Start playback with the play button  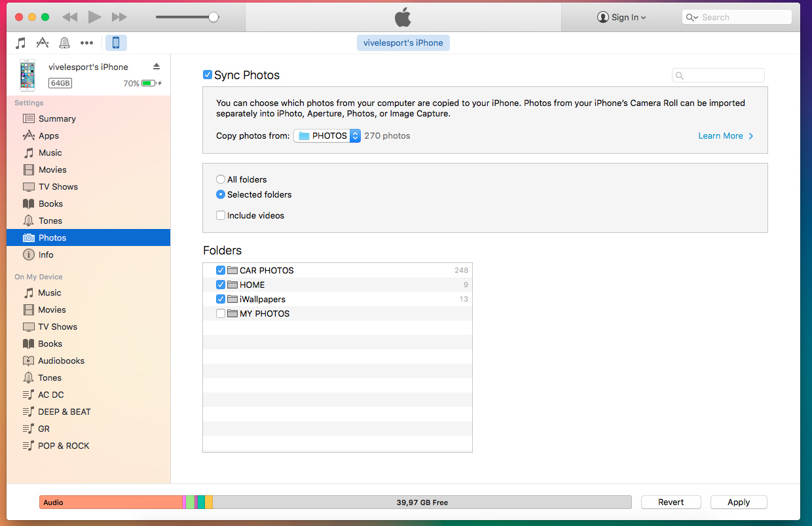(x=95, y=17)
